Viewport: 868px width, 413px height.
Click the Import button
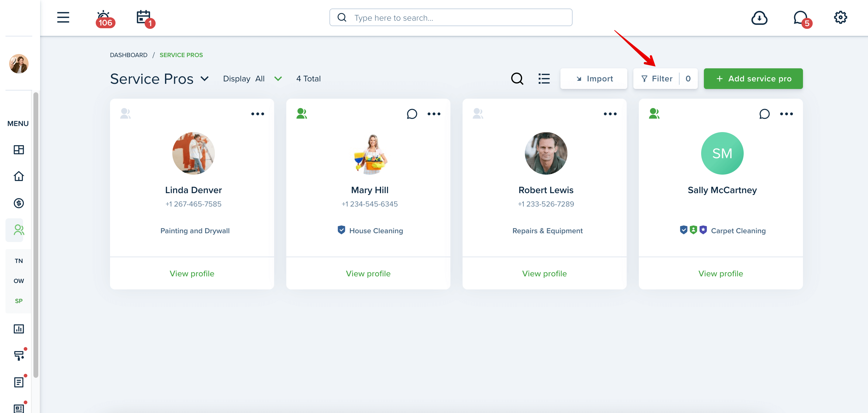click(594, 79)
